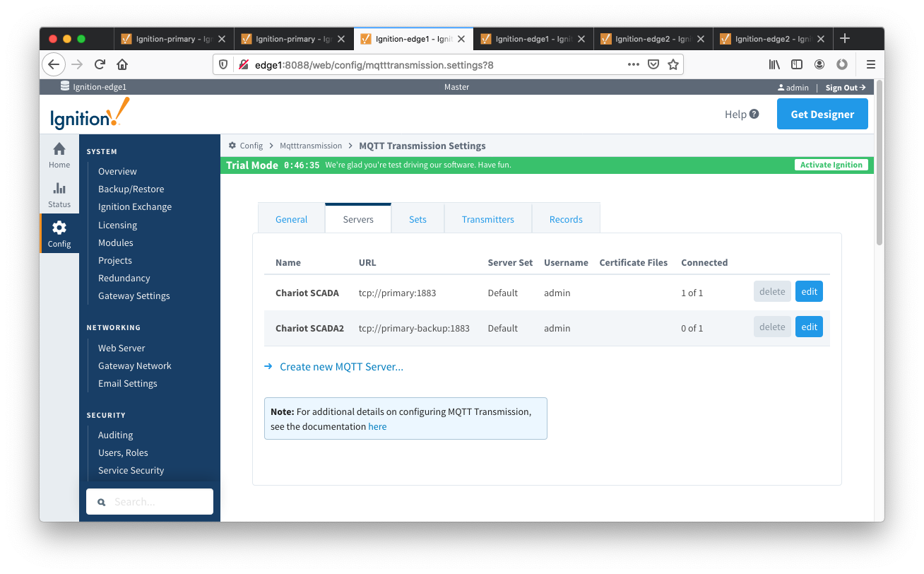The image size is (924, 574).
Task: Edit the Chariot SCADA server
Action: (809, 291)
